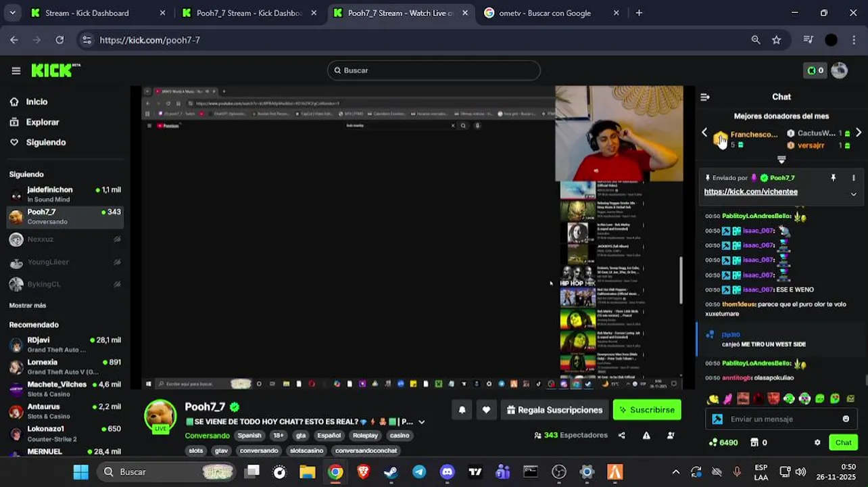Open browser zoom magnifier icon

[756, 40]
